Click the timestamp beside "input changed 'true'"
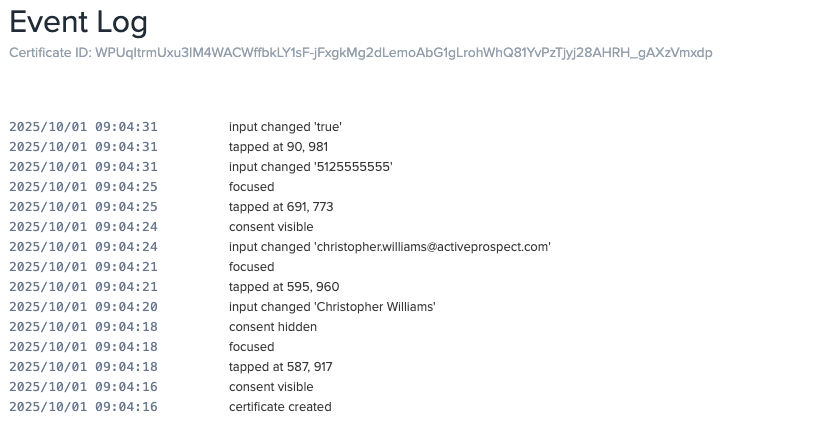 click(83, 127)
